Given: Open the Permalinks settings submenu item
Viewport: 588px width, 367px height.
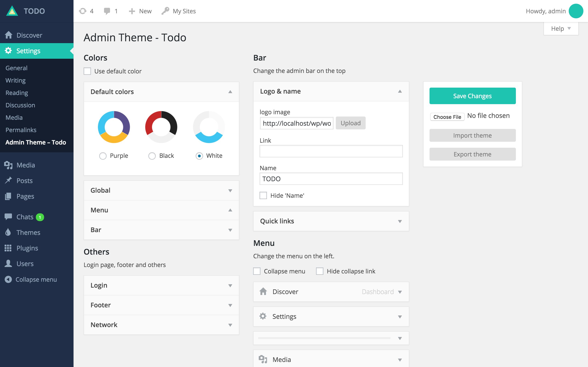Looking at the screenshot, I should [x=21, y=130].
